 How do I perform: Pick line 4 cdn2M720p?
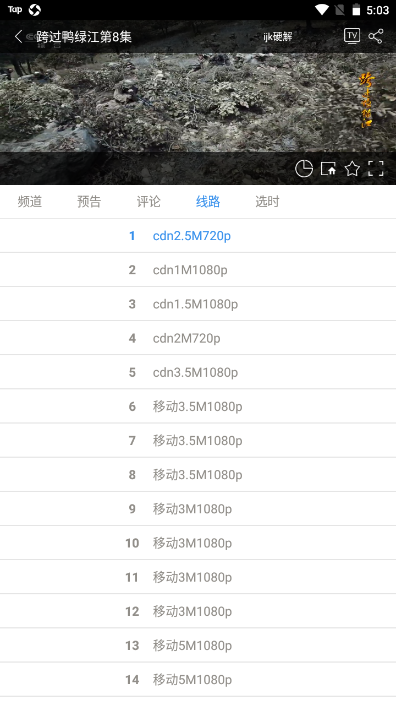[198, 338]
